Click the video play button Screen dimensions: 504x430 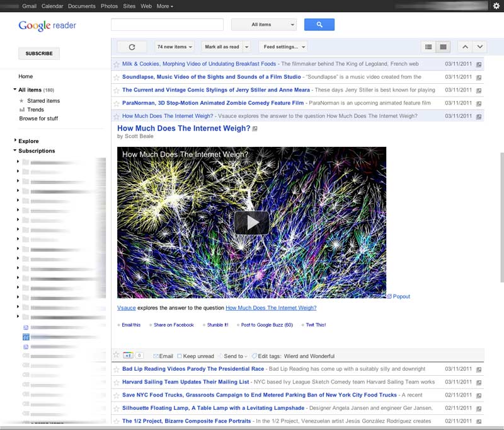pyautogui.click(x=252, y=223)
